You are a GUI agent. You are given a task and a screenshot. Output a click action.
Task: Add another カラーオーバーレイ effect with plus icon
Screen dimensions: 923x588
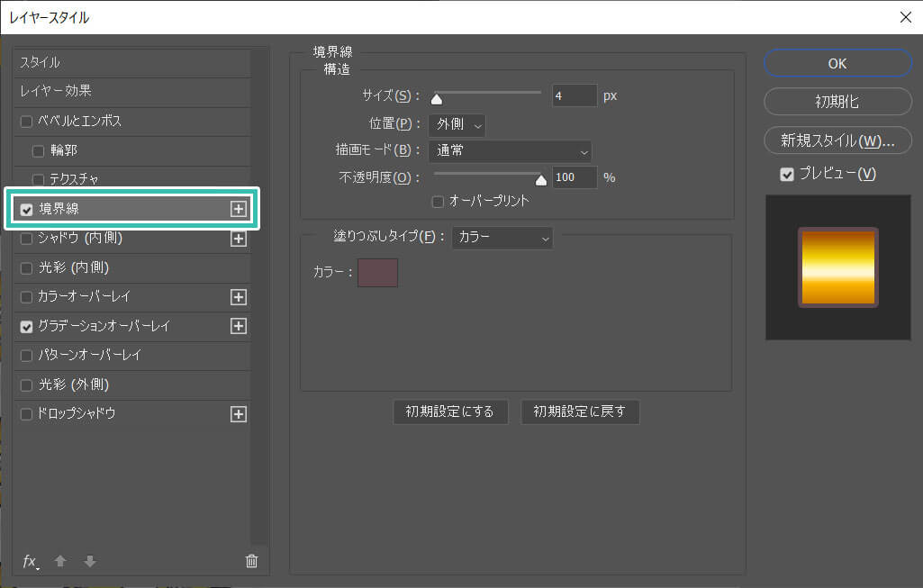click(239, 297)
